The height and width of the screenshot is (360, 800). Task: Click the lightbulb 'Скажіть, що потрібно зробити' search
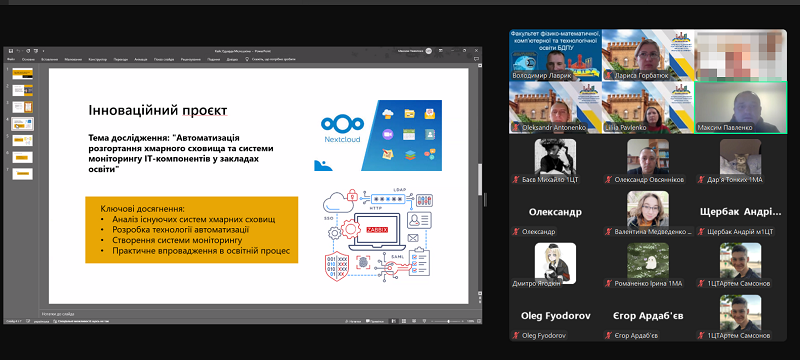pyautogui.click(x=270, y=60)
